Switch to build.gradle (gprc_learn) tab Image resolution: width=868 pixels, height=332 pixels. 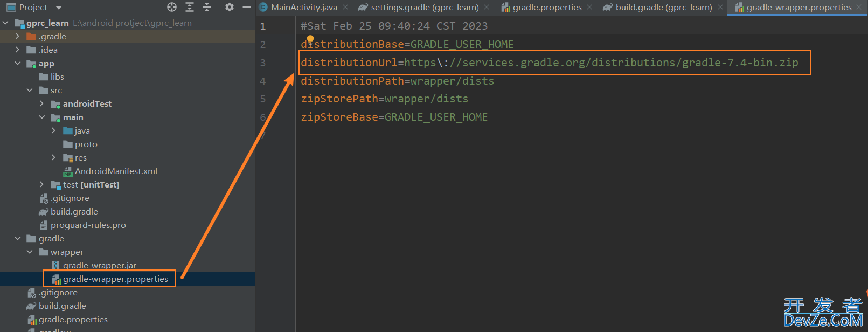point(664,7)
